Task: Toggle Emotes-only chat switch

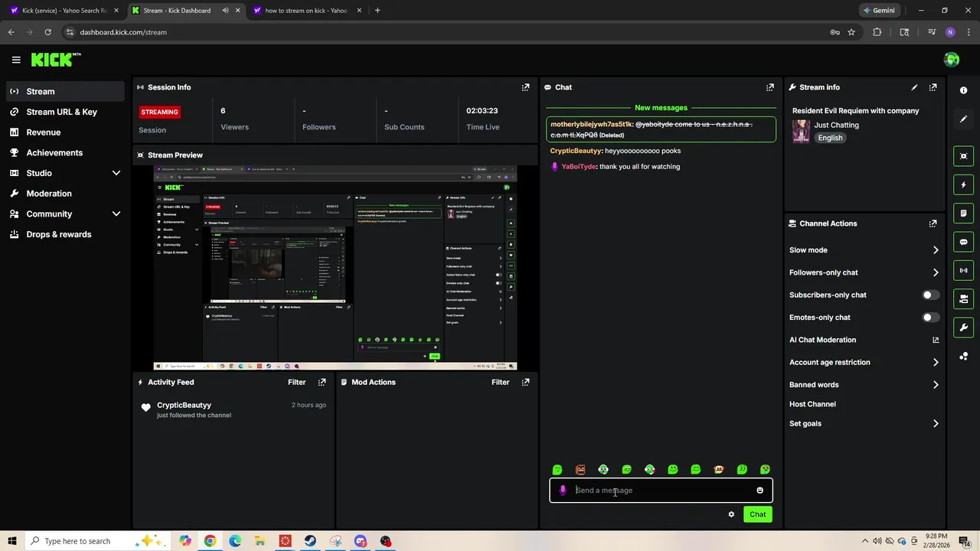Action: (x=930, y=318)
